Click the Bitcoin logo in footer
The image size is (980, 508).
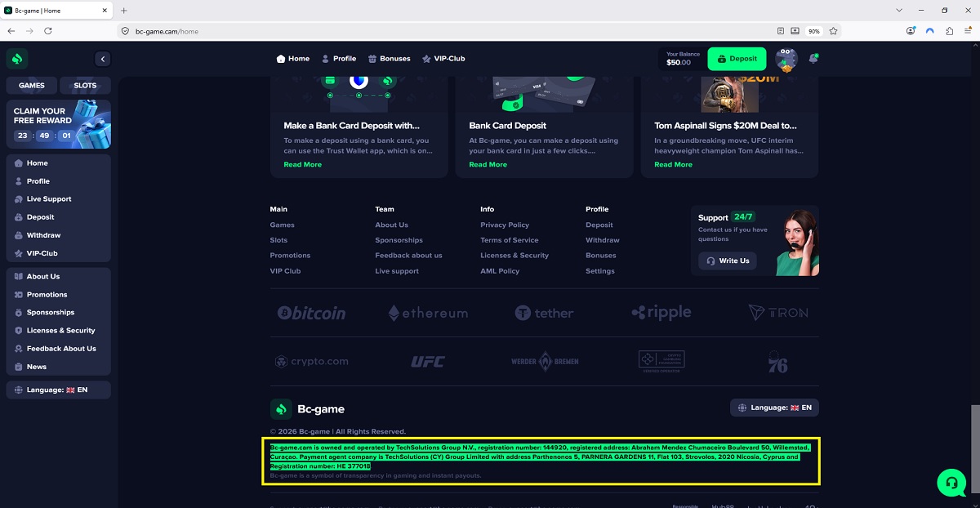pyautogui.click(x=311, y=313)
